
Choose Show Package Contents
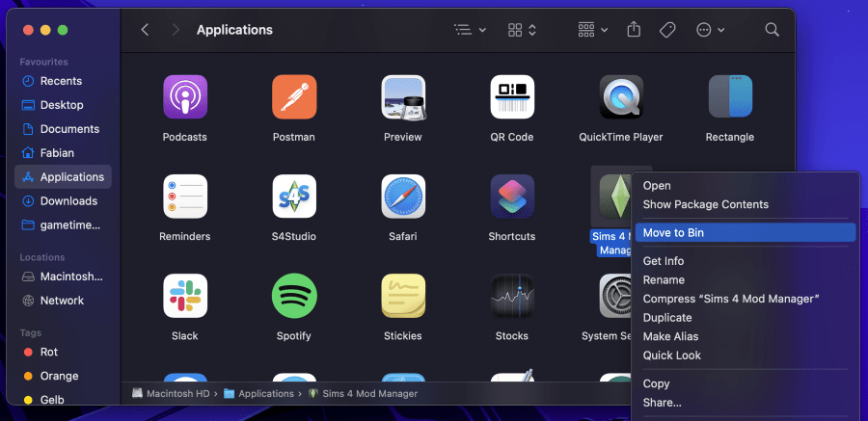pos(746,204)
